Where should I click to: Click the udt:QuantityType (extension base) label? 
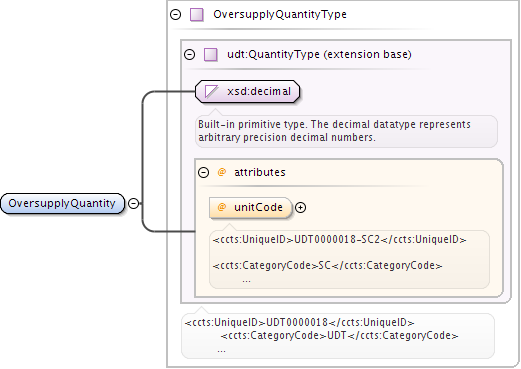(319, 54)
